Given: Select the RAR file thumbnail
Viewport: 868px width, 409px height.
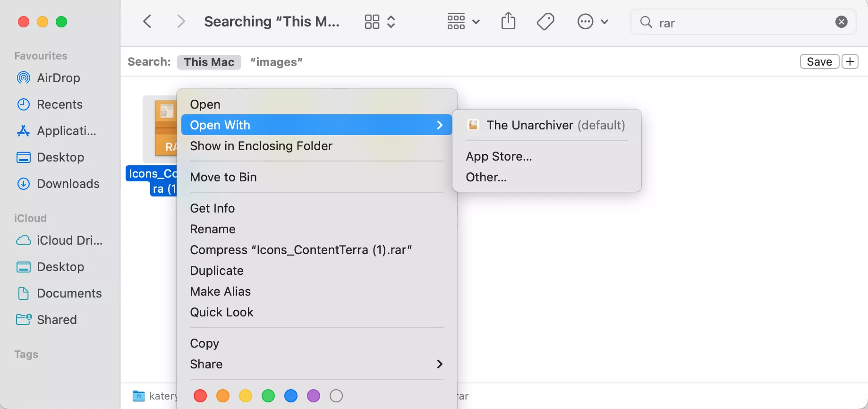Looking at the screenshot, I should [x=160, y=129].
